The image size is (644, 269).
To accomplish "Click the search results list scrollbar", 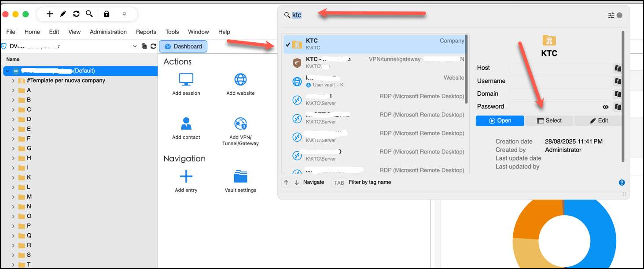I will [467, 70].
